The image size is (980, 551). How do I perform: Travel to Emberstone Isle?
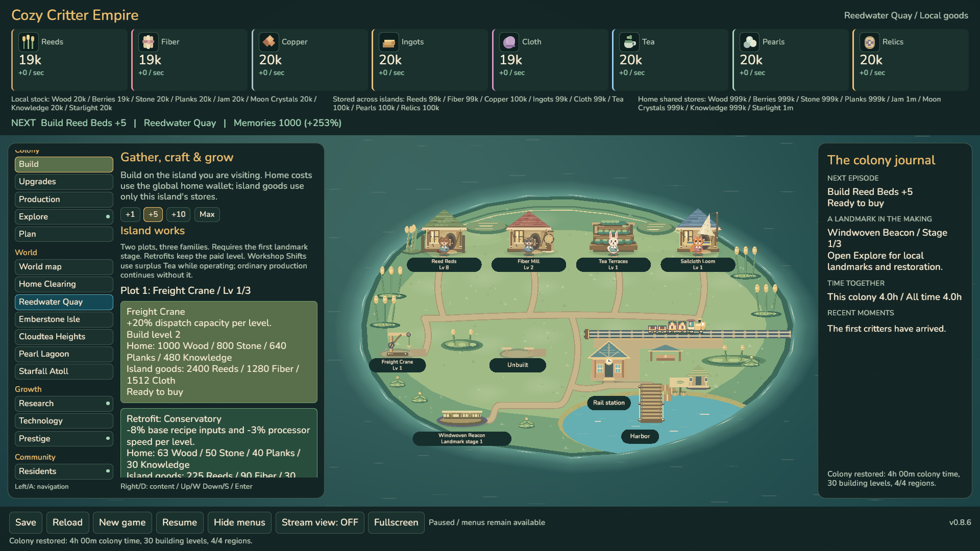pyautogui.click(x=64, y=319)
